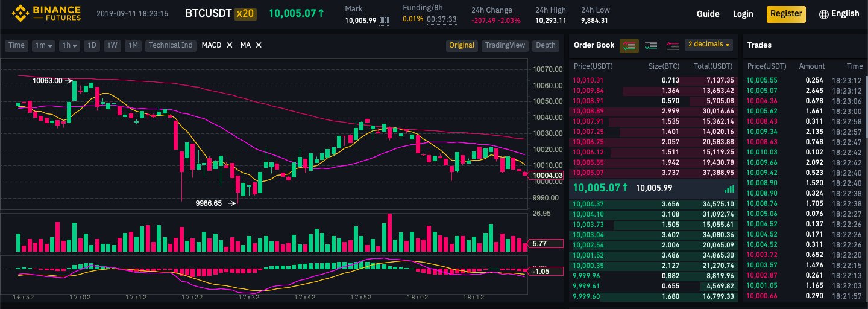This screenshot has width=868, height=309.
Task: Remove the MA indicator
Action: [259, 45]
